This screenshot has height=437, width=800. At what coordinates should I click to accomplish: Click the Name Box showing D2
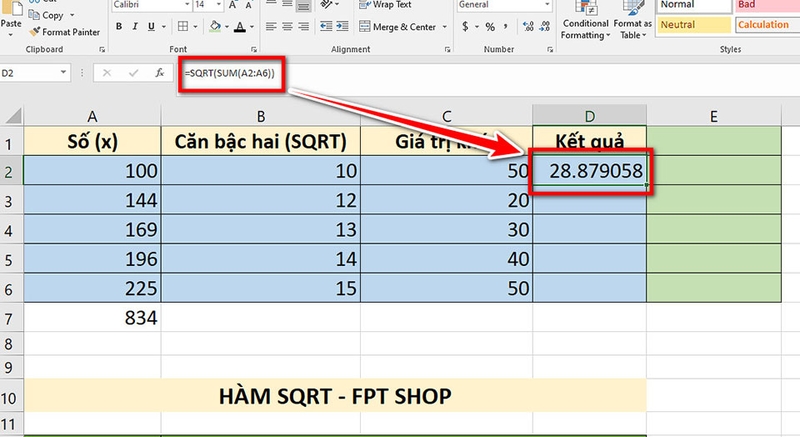point(29,73)
